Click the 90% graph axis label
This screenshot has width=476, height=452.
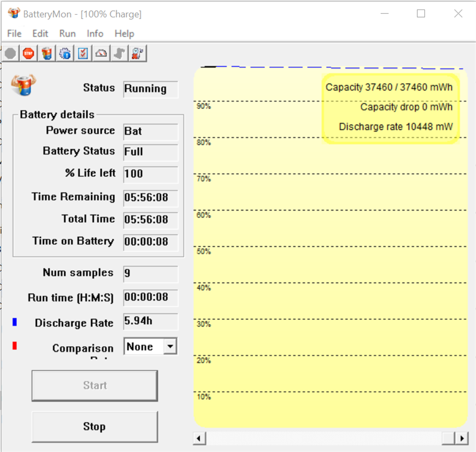point(203,106)
